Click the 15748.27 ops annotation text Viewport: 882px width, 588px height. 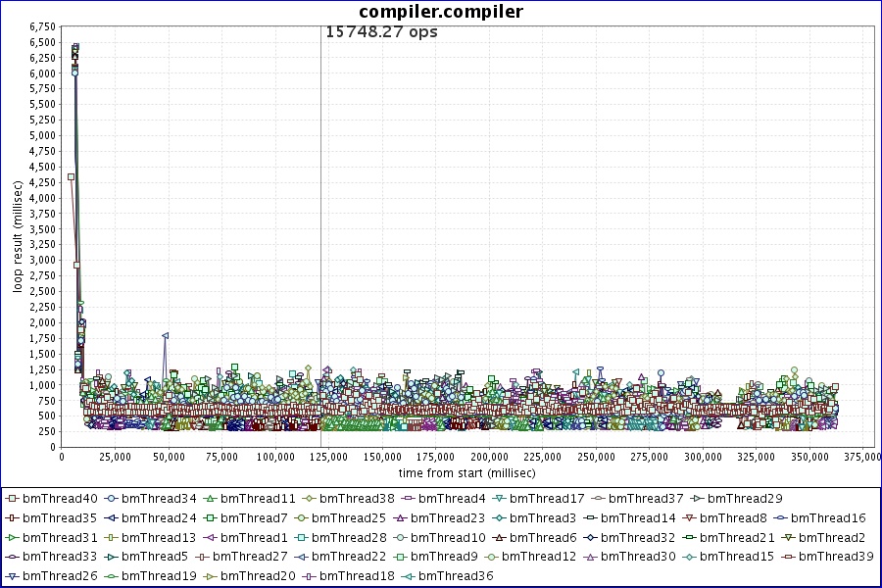pos(381,31)
